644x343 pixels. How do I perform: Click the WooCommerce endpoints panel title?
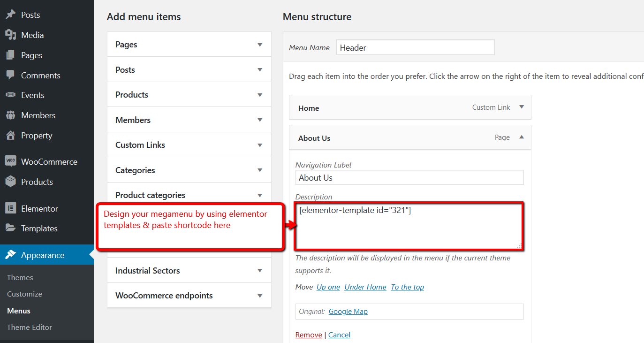(164, 296)
